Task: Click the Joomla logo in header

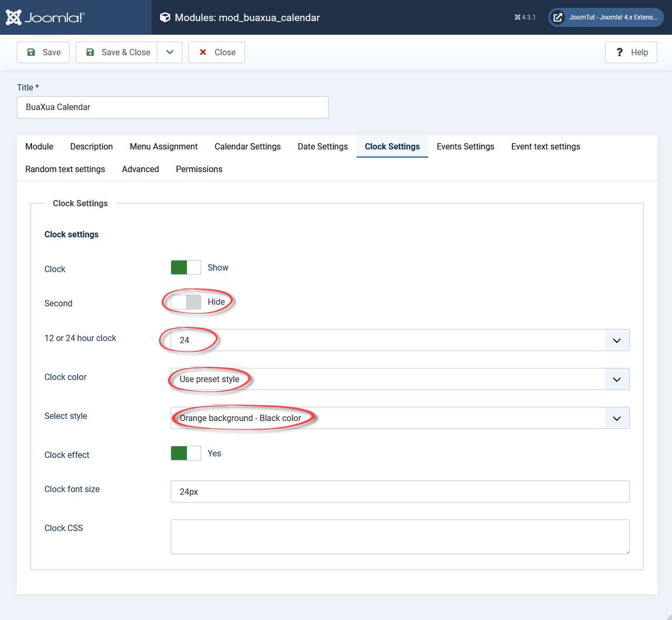Action: click(x=45, y=17)
